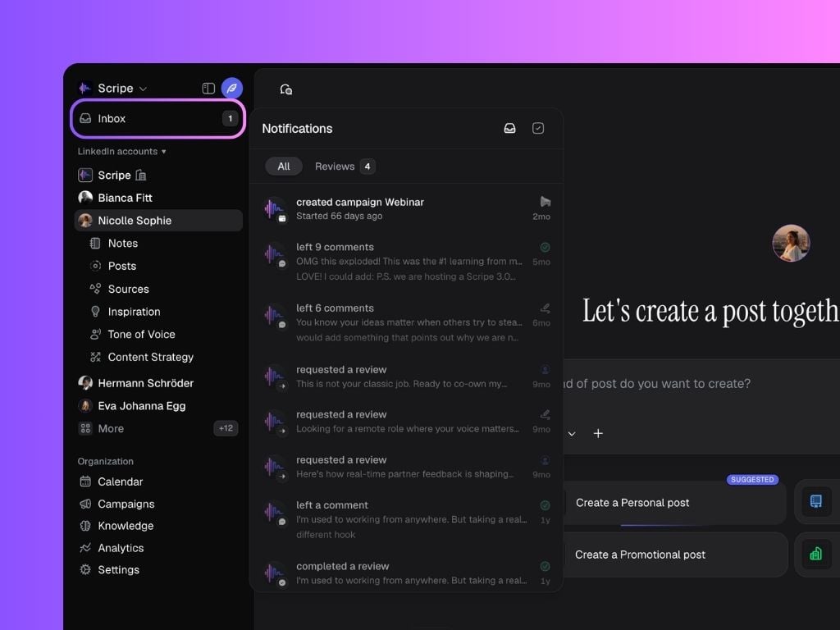Mark all notifications as read checkbox icon
840x630 pixels.
[x=538, y=128]
